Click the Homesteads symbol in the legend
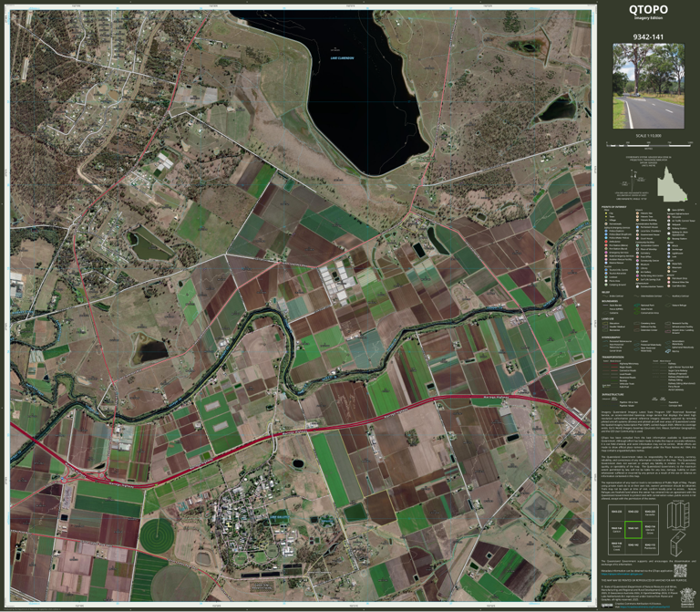Screen dimensions: 700x612 pos(606,223)
